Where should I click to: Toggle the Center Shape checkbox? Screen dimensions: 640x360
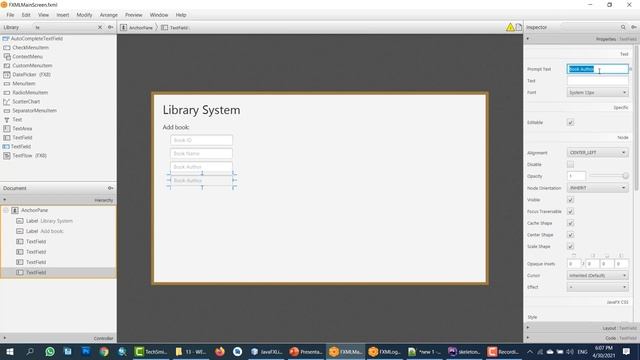pos(570,235)
